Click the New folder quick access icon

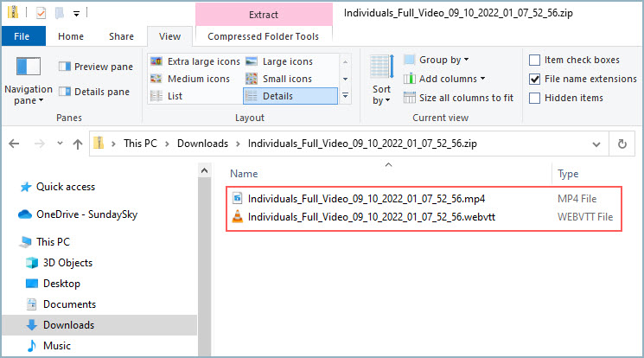click(60, 13)
